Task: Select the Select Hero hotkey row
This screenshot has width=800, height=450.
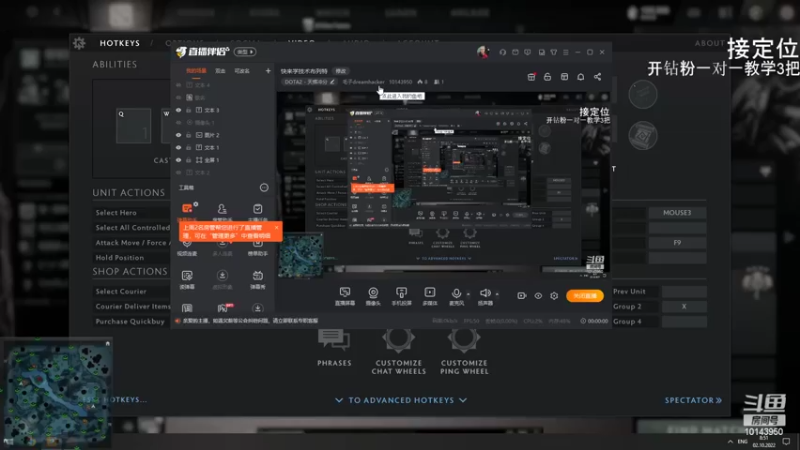Action: pyautogui.click(x=132, y=213)
